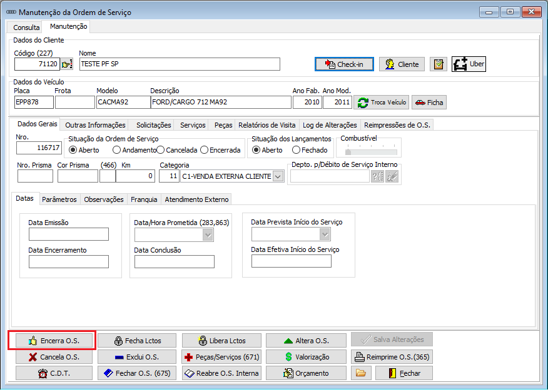Switch to the Franquia sub-tab
Image resolution: width=548 pixels, height=392 pixels.
click(144, 199)
